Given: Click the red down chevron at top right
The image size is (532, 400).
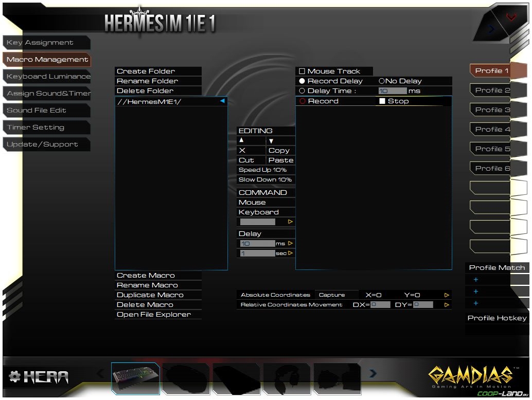Looking at the screenshot, I should [511, 17].
